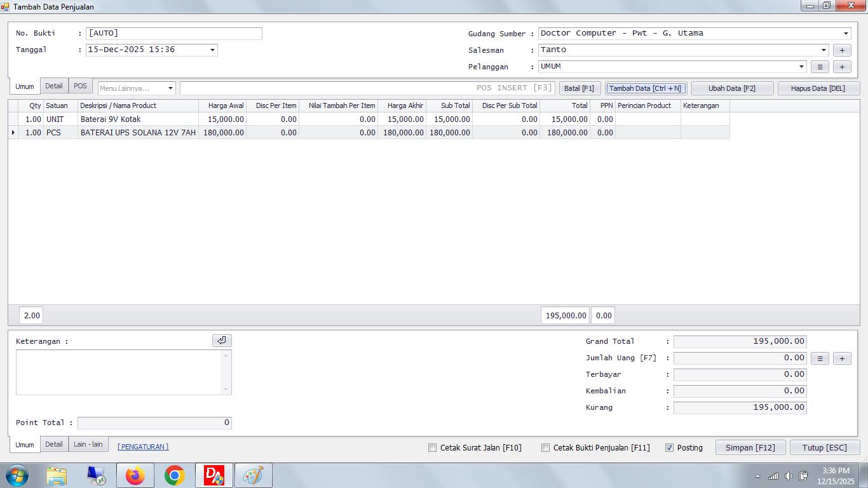
Task: Open the DA application from the taskbar
Action: point(214,475)
